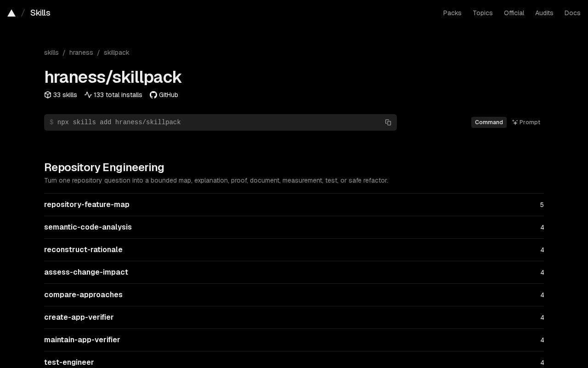Open the Docs page
The height and width of the screenshot is (368, 588).
(572, 13)
